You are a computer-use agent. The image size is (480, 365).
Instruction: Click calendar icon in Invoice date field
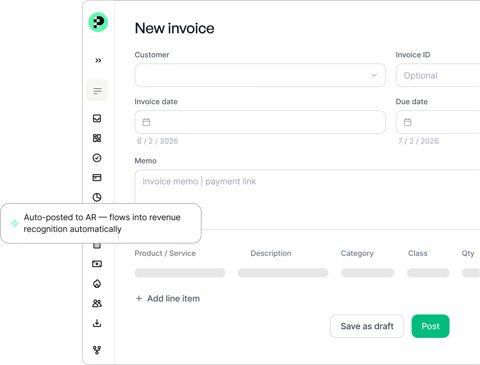[x=146, y=122]
